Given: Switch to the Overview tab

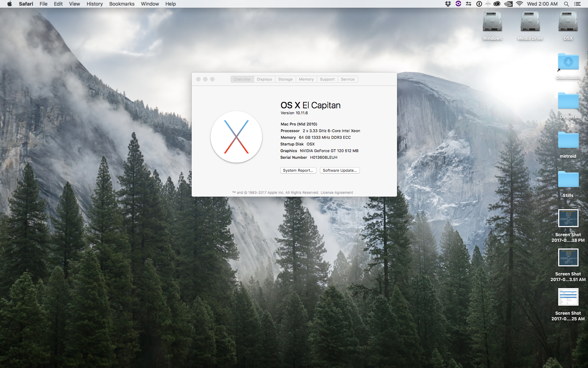Looking at the screenshot, I should click(x=242, y=79).
